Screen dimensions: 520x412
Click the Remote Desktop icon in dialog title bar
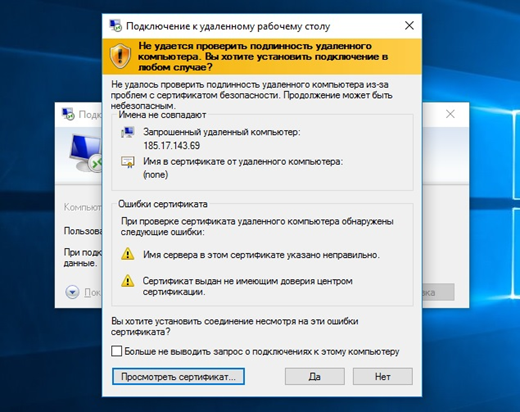click(116, 26)
